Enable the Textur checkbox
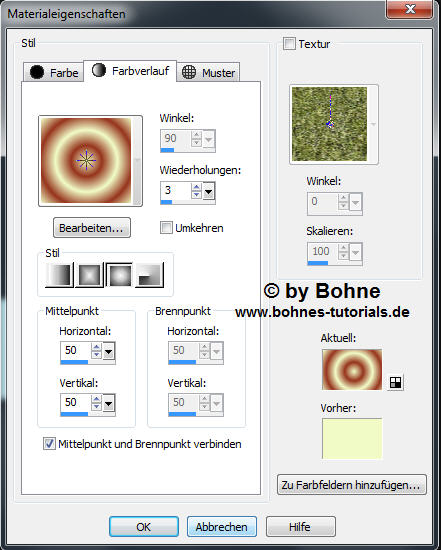 point(289,44)
